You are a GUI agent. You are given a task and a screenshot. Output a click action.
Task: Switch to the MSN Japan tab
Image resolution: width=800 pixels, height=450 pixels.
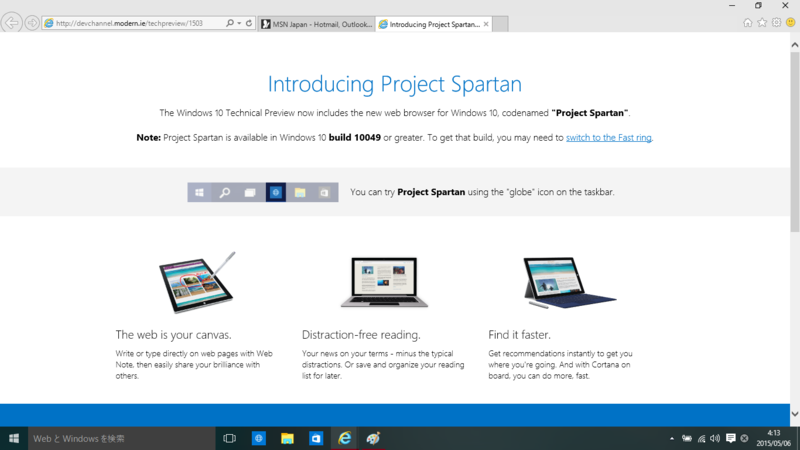(x=317, y=24)
